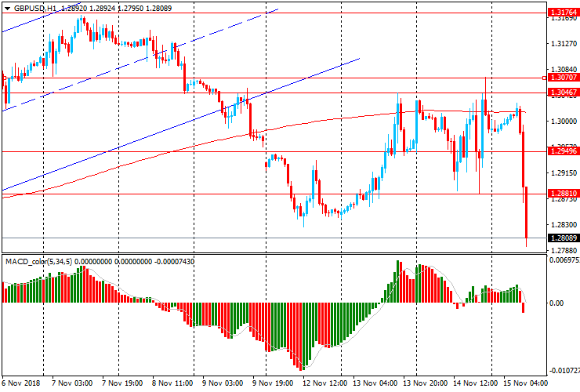Image resolution: width=580 pixels, height=392 pixels.
Task: Click the small square marker beside 1.30707
Action: tap(546, 78)
